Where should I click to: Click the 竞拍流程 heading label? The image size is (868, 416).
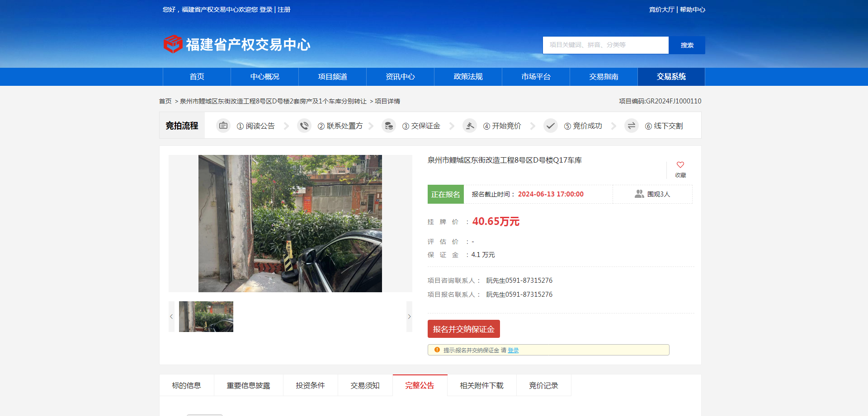tap(182, 126)
